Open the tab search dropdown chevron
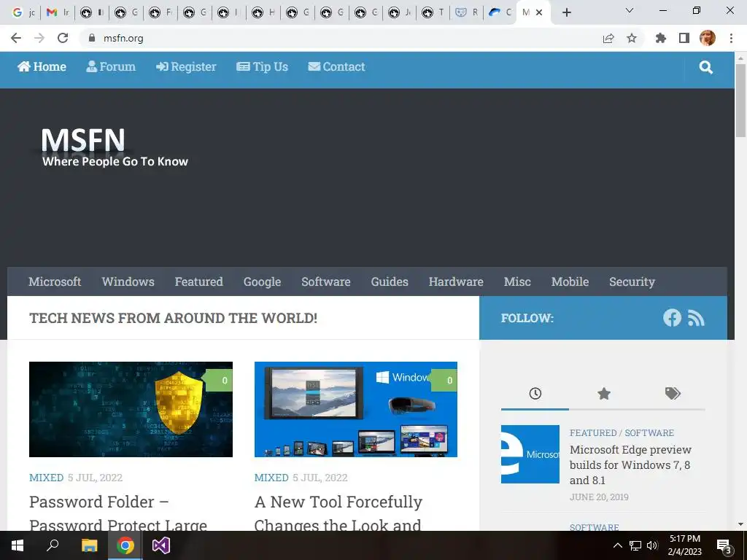 (x=630, y=10)
